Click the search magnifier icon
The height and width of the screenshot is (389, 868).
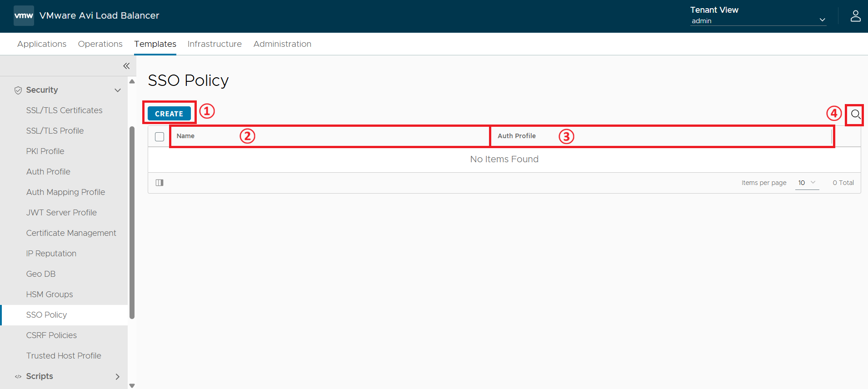(x=855, y=114)
